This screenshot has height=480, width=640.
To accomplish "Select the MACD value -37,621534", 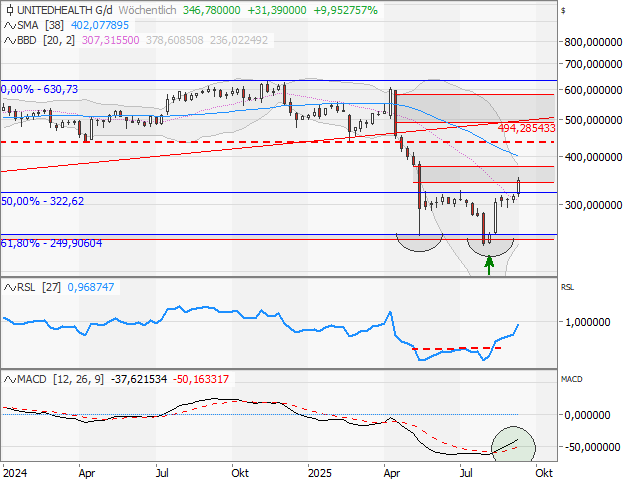I will (x=139, y=380).
